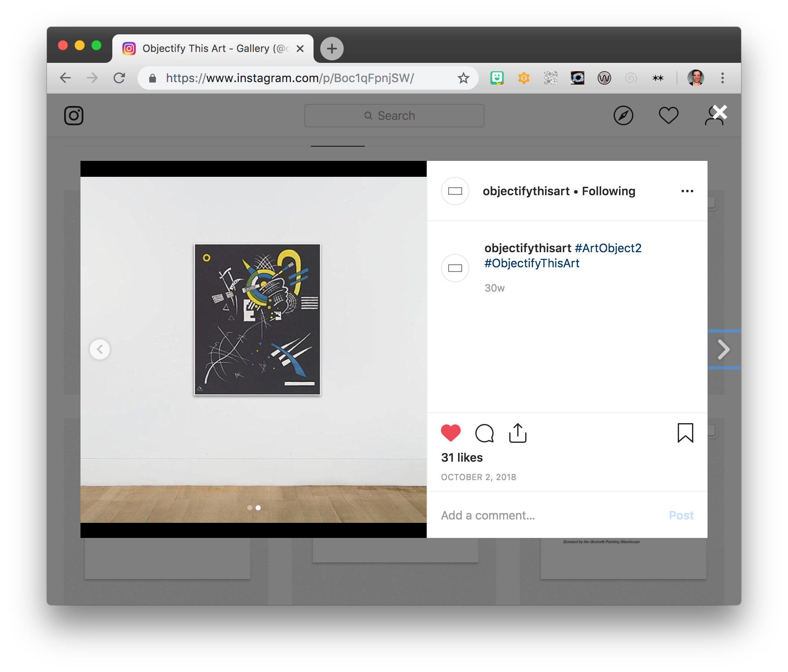The width and height of the screenshot is (788, 672).
Task: Select the first carousel dot indicator
Action: coord(250,508)
